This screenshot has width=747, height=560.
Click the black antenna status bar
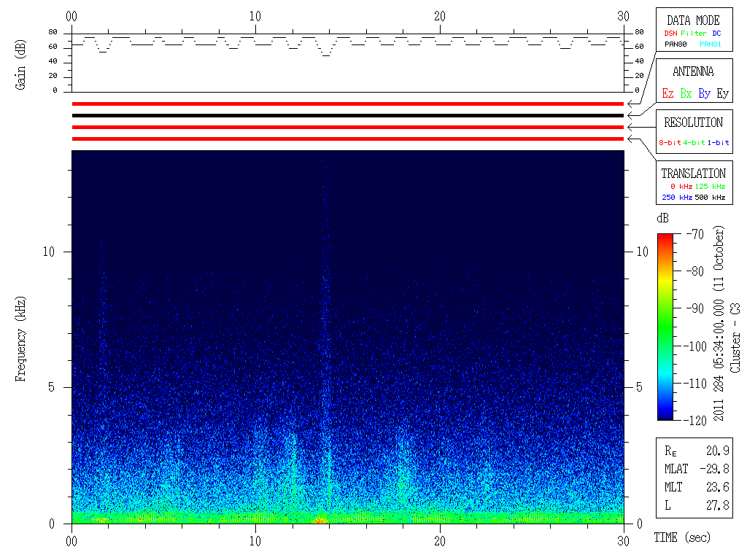click(348, 116)
